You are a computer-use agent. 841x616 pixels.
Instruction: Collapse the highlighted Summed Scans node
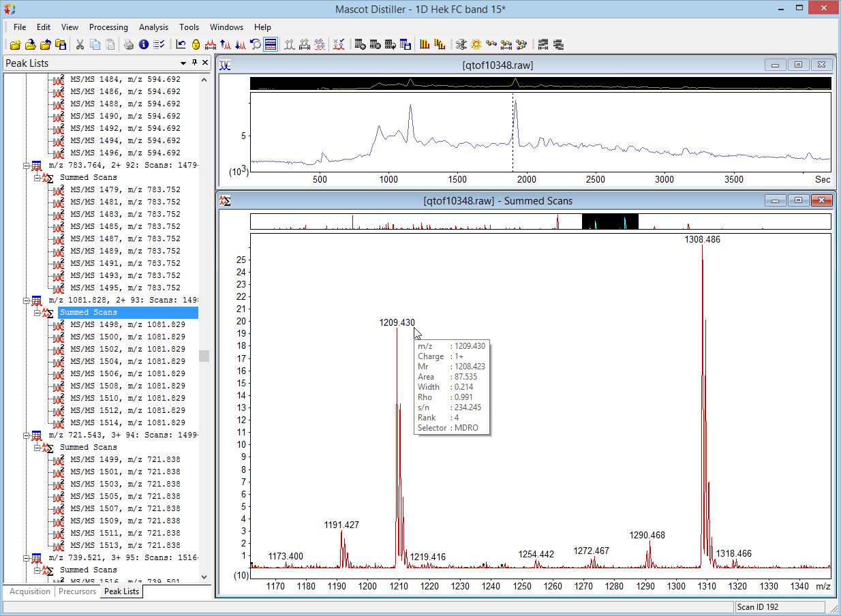pos(37,312)
